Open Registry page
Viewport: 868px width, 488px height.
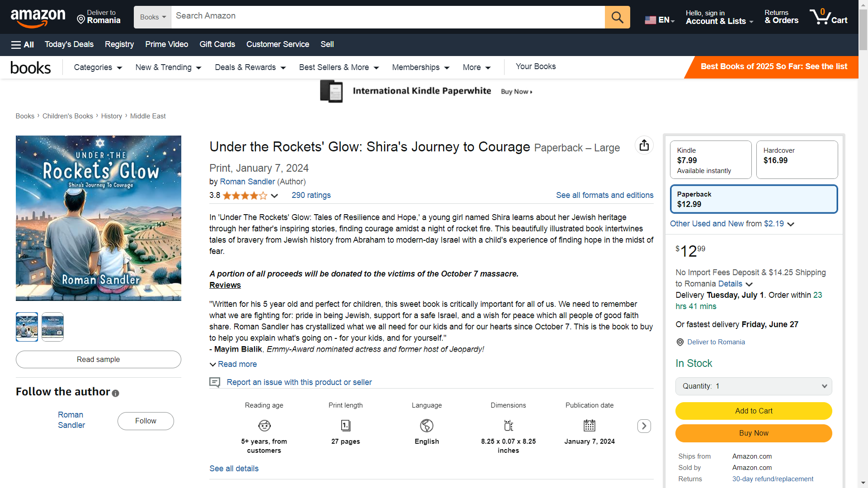(x=119, y=44)
